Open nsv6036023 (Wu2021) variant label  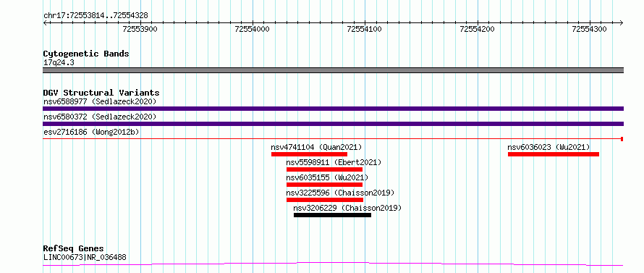[548, 147]
